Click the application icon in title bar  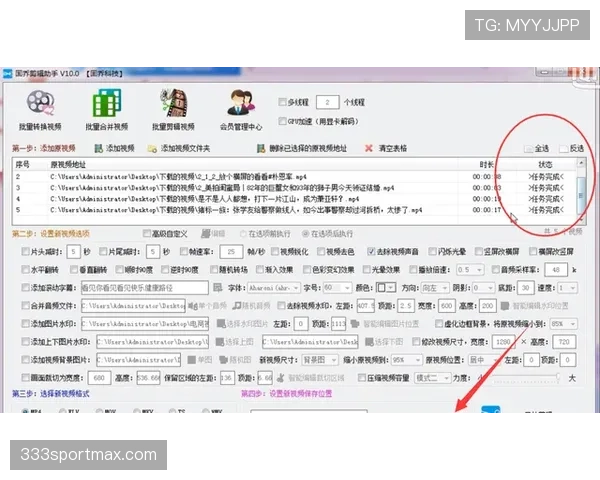pyautogui.click(x=7, y=73)
